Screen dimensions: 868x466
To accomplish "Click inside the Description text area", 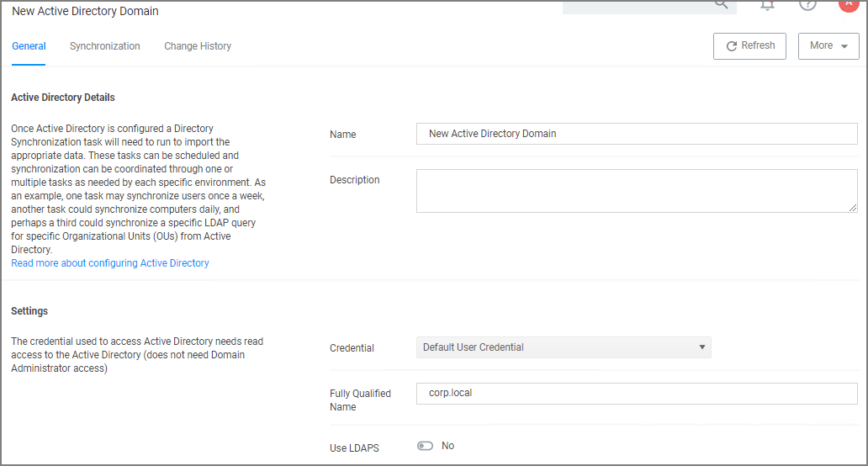I will coord(637,191).
